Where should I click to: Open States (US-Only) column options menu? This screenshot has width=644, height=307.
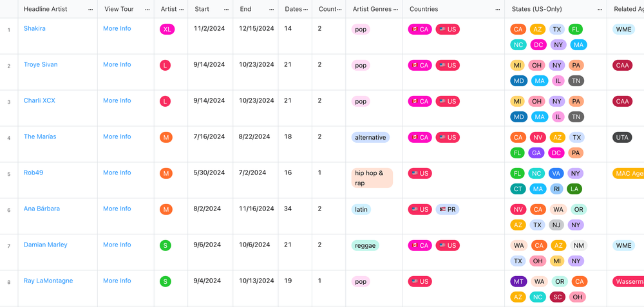[x=600, y=9]
